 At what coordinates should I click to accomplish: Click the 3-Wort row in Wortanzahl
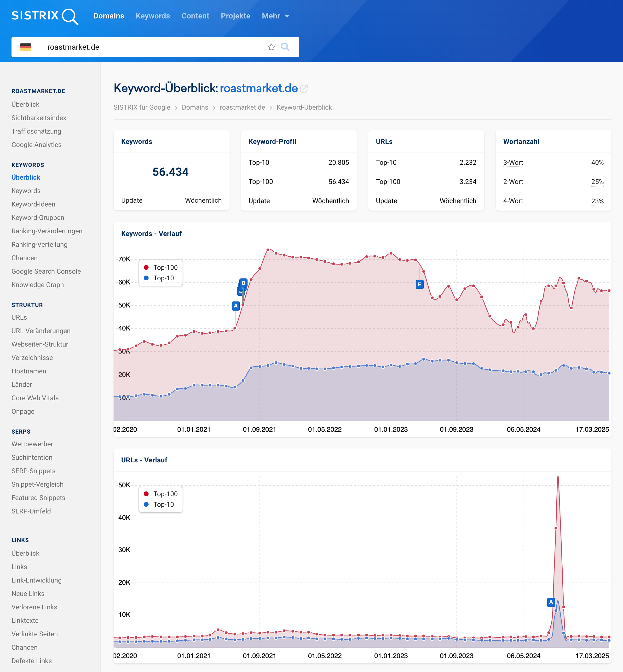[x=513, y=163]
